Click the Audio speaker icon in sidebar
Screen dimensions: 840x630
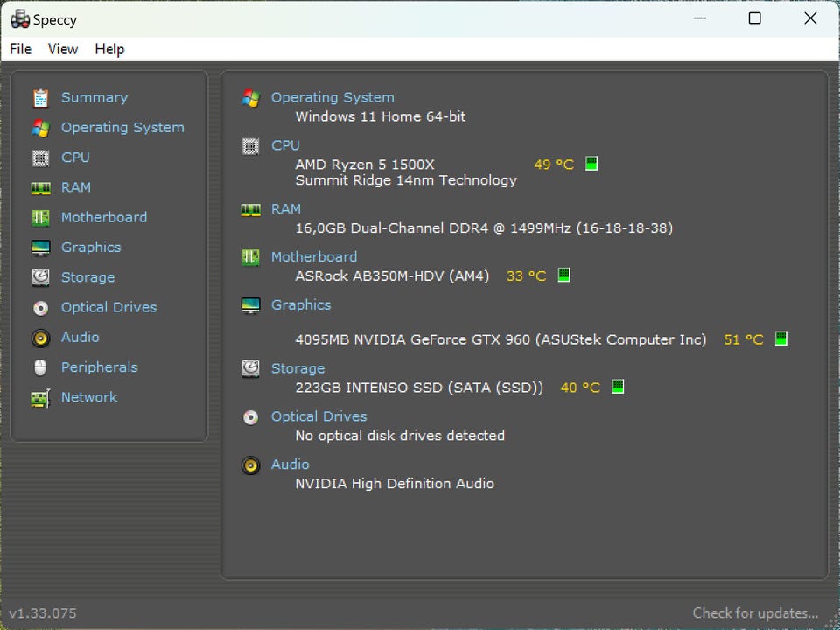click(40, 338)
